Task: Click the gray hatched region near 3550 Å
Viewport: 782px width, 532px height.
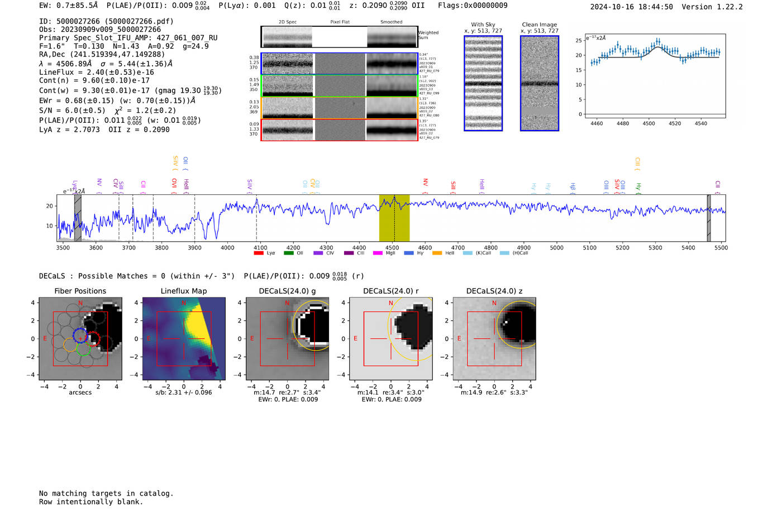Action: [x=78, y=218]
